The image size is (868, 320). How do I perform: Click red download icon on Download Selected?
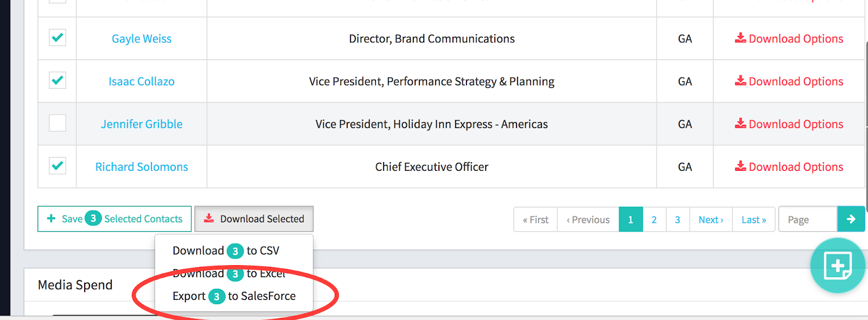click(209, 219)
